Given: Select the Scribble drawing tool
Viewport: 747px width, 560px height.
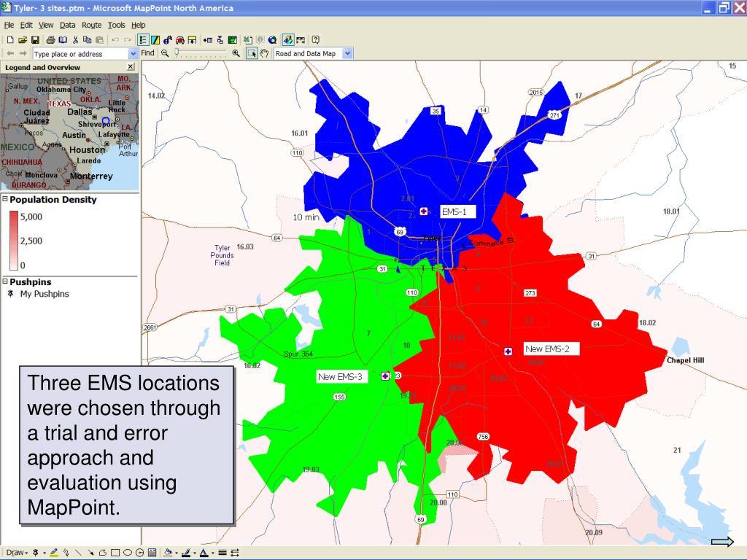Looking at the screenshot, I should click(66, 553).
